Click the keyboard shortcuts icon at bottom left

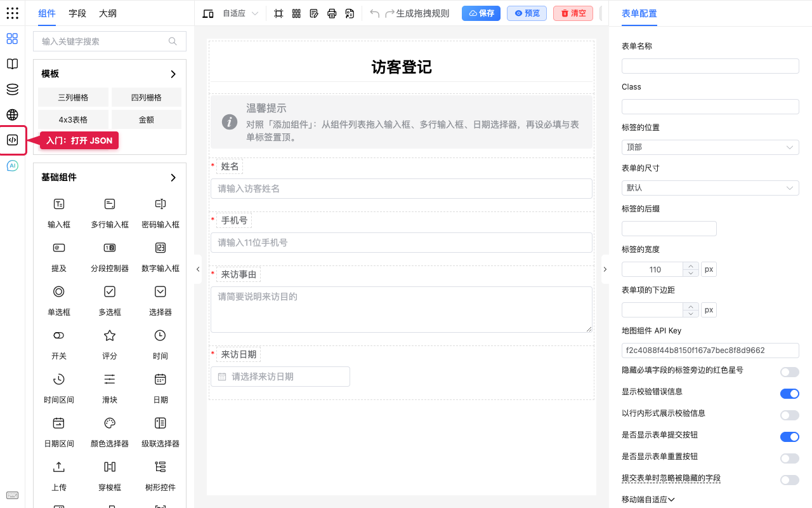12,495
